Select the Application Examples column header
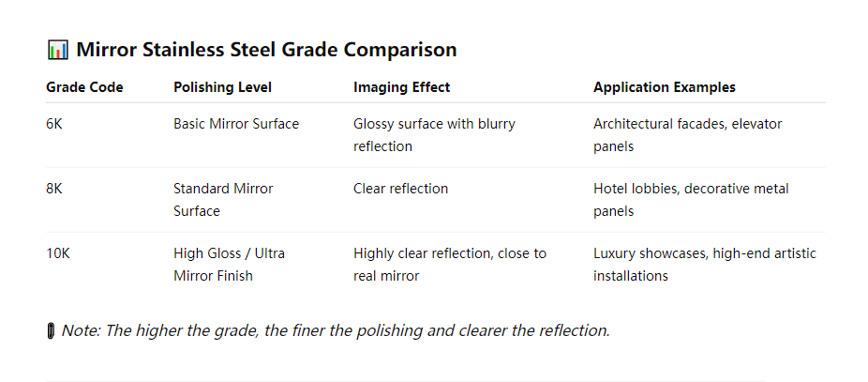This screenshot has width=868, height=382. click(665, 87)
